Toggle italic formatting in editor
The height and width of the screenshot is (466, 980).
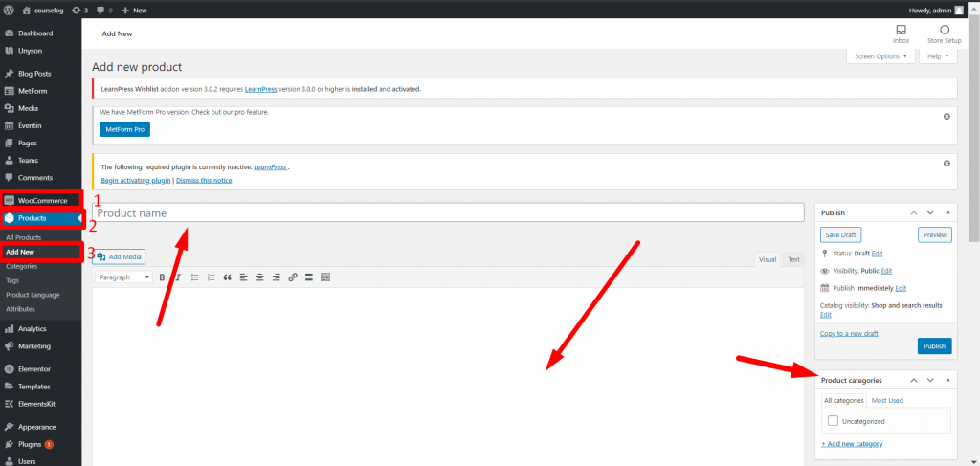[178, 277]
